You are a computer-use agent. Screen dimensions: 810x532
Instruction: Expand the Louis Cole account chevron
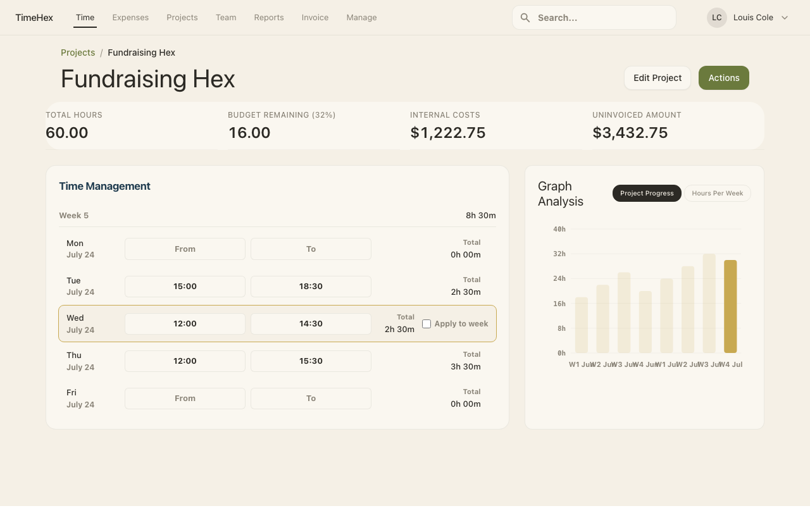coord(785,18)
